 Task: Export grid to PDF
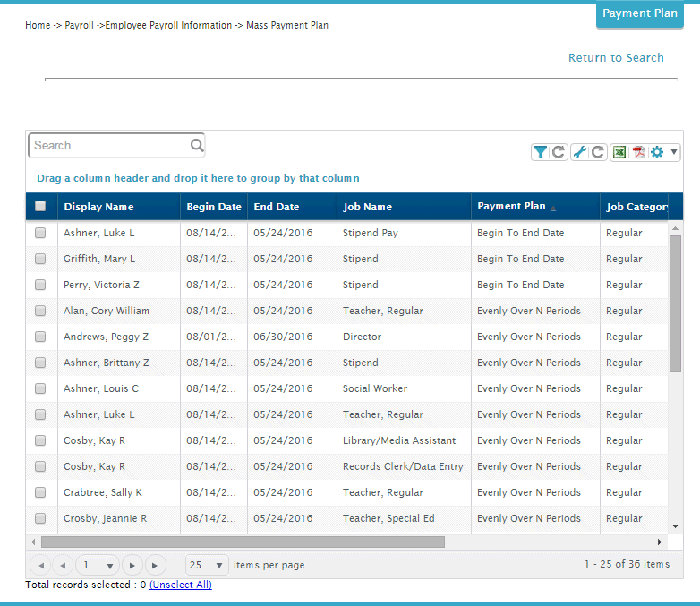[639, 152]
